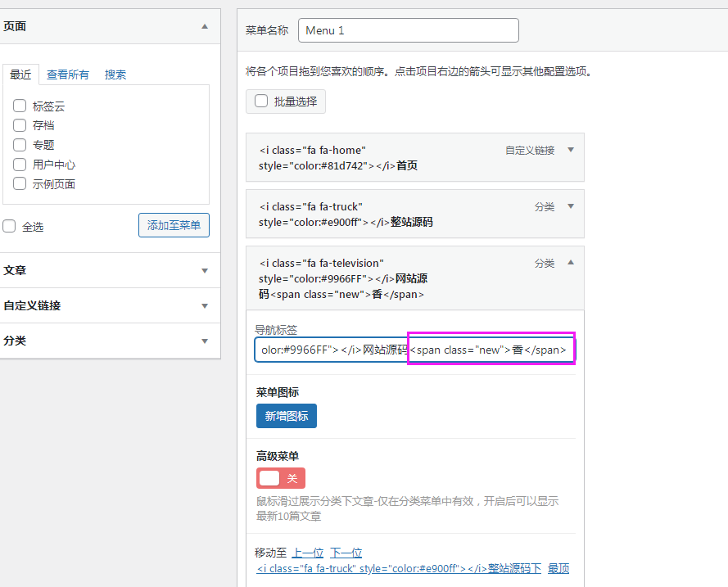Enable the 批量选择 checkbox
Viewport: 728px width, 587px height.
[x=261, y=102]
